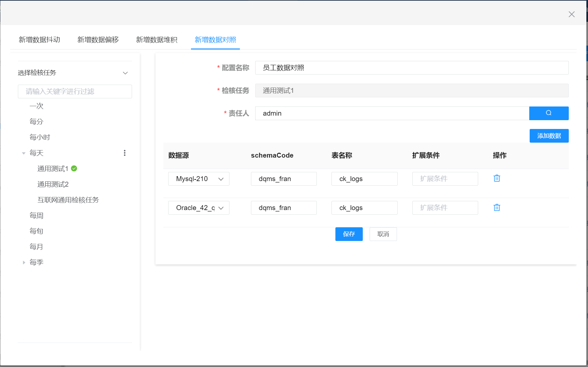Close the dialog with the X icon

(x=571, y=14)
